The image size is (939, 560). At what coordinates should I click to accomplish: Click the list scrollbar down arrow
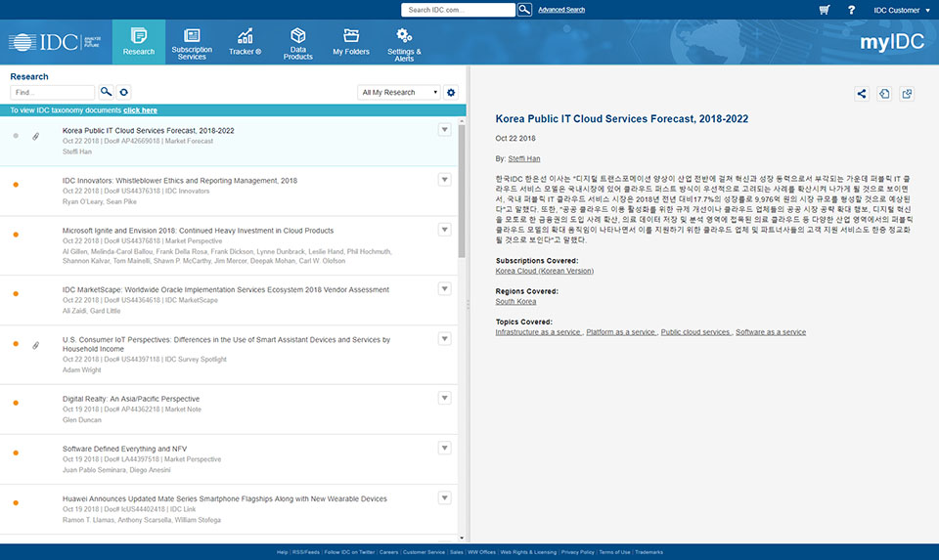pyautogui.click(x=462, y=538)
